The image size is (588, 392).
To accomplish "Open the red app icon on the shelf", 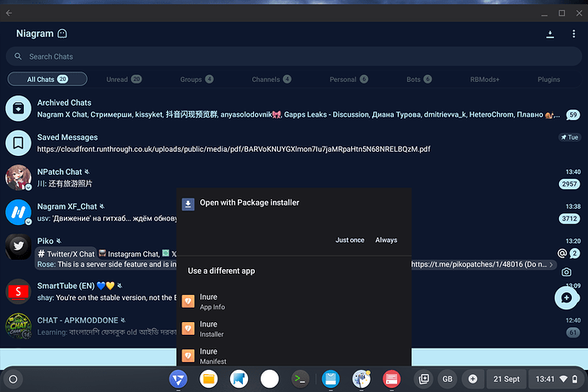I will (391, 379).
